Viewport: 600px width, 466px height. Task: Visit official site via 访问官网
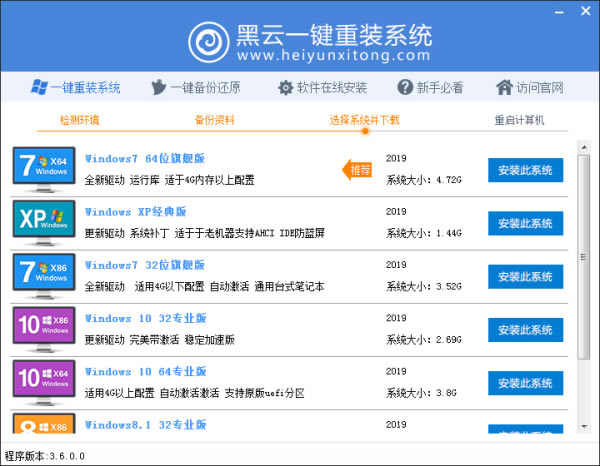pyautogui.click(x=528, y=87)
